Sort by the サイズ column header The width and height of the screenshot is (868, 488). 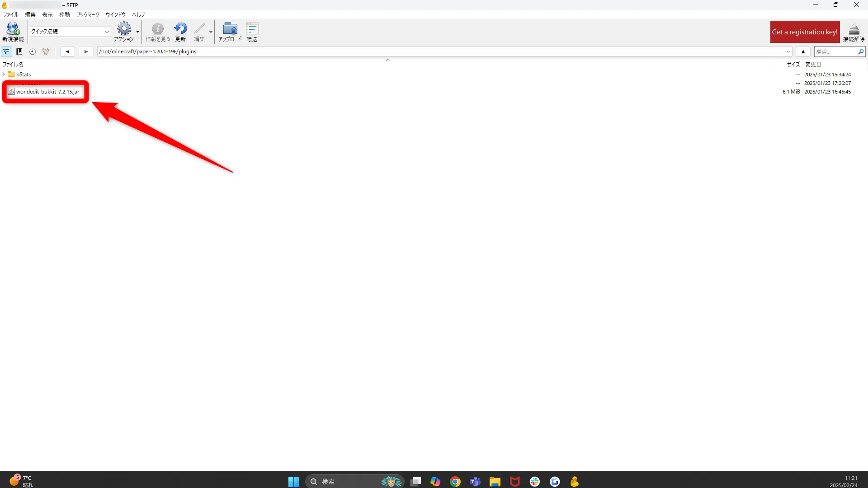pyautogui.click(x=793, y=64)
